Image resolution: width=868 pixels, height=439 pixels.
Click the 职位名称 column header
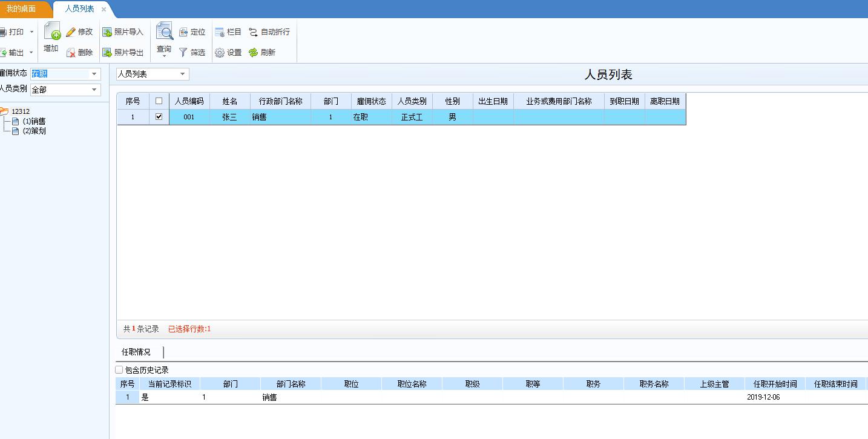412,384
